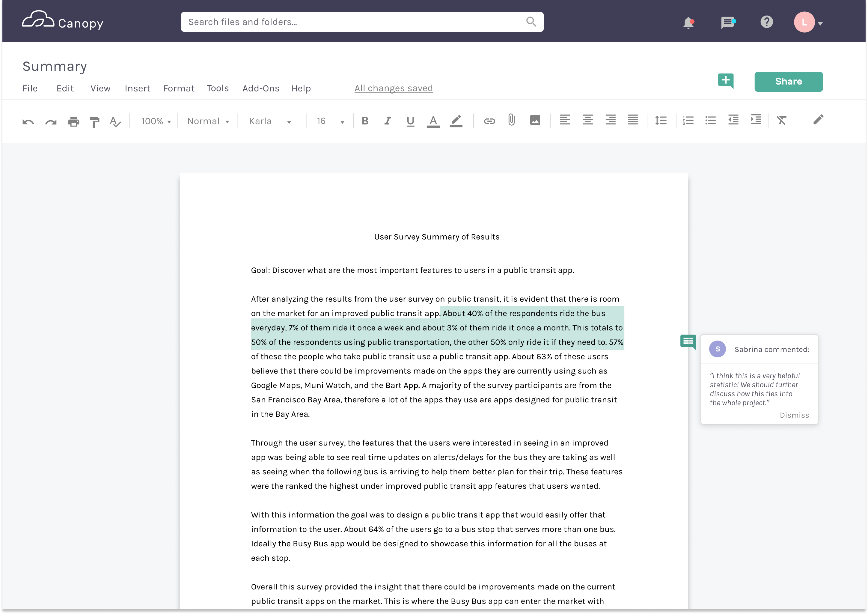Click the heading "User Survey Summary of Results"
The image size is (868, 614).
436,237
